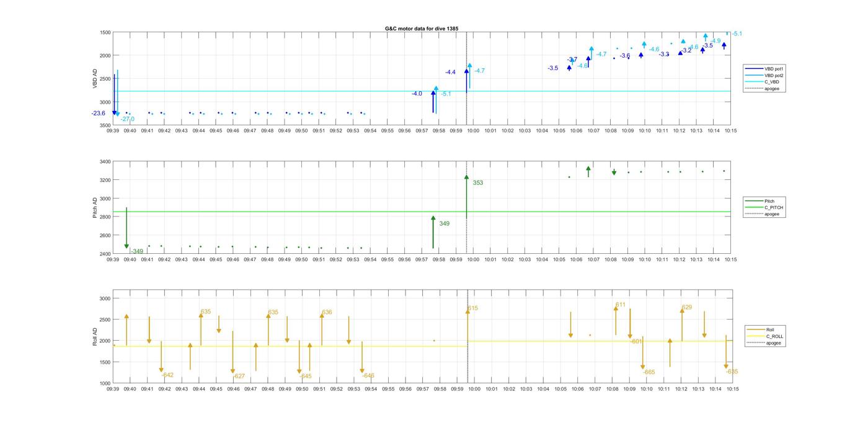Select the -23.6 data label in VBD plot
The image size is (868, 430).
point(98,114)
